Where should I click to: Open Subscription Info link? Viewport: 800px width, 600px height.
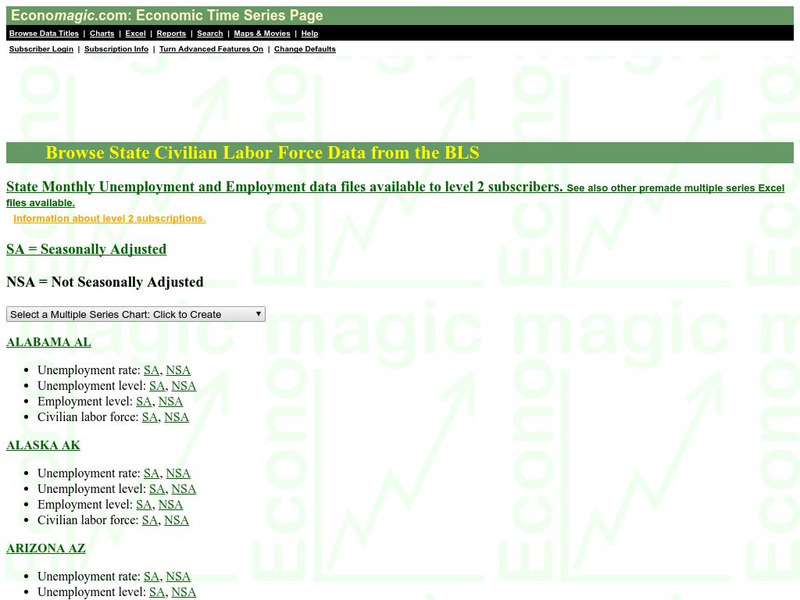pyautogui.click(x=116, y=49)
